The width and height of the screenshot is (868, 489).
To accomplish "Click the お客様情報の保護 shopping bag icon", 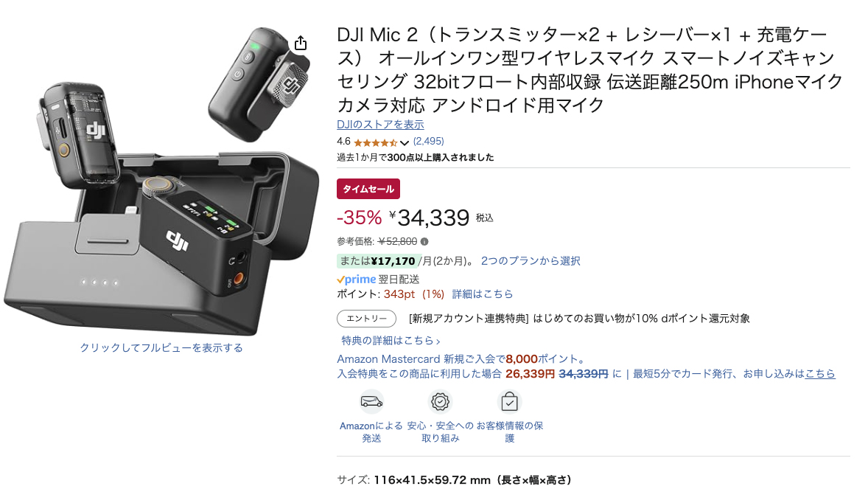I will [509, 401].
